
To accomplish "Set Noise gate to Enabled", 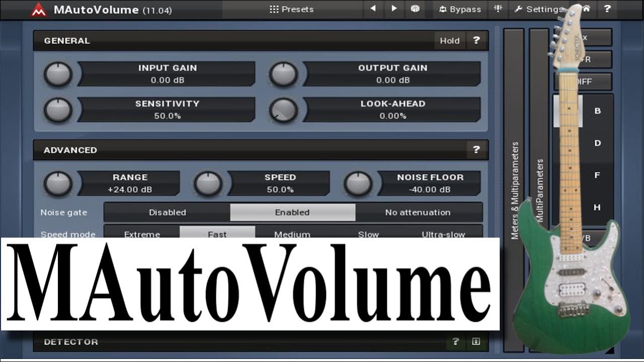I will (x=292, y=212).
